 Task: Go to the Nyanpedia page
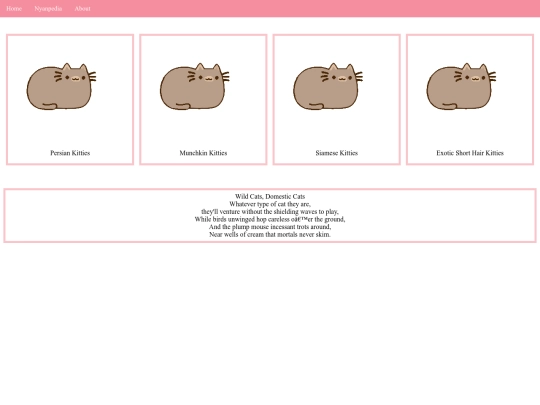(x=48, y=9)
